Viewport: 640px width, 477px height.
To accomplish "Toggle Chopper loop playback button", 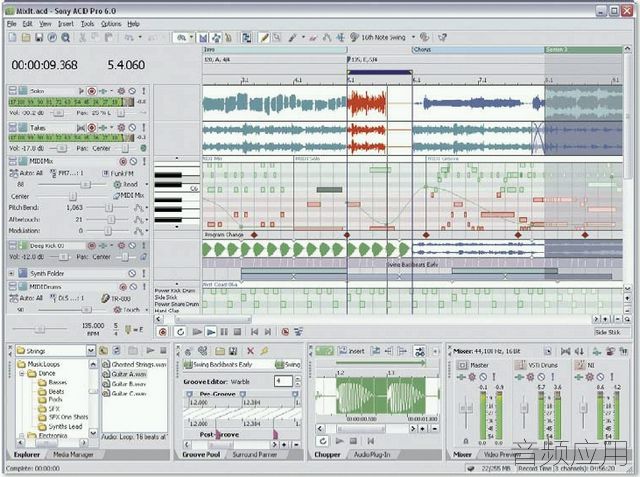I will (x=323, y=441).
